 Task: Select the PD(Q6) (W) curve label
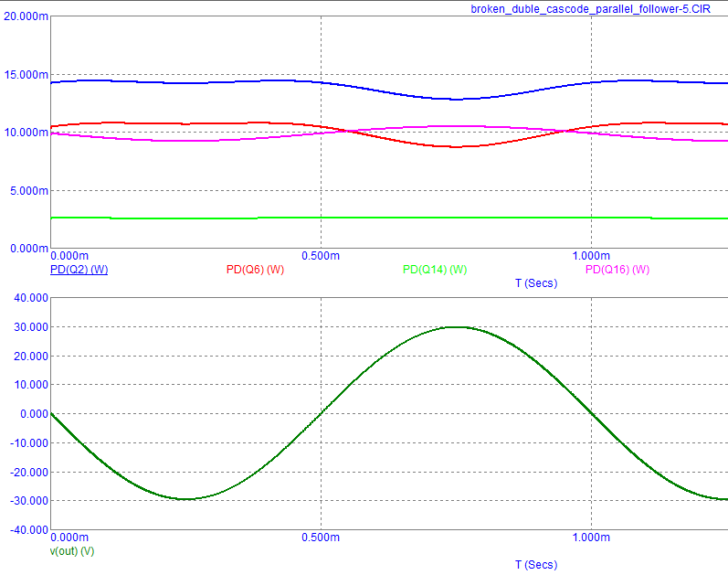pos(255,270)
